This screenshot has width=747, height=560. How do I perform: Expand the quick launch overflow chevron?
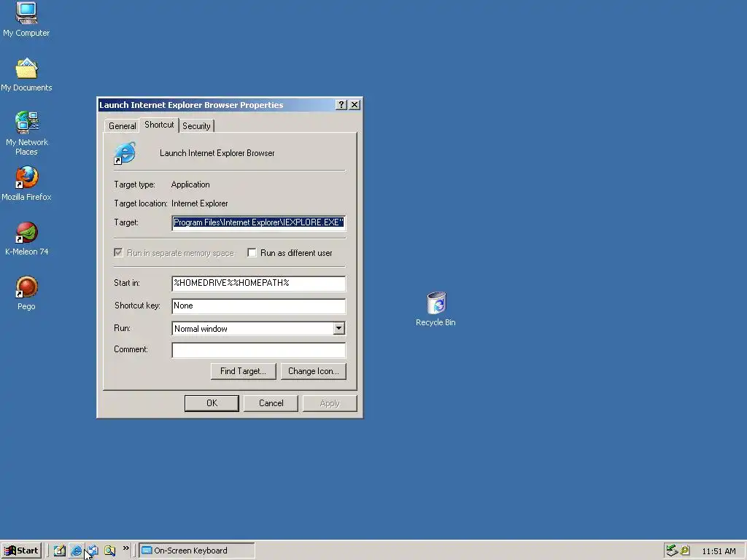click(125, 548)
